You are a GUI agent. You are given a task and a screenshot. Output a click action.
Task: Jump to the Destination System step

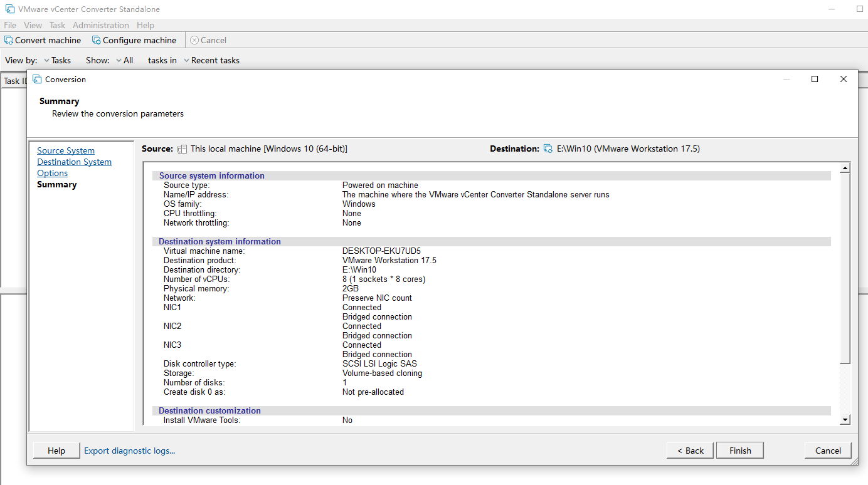[x=74, y=162]
